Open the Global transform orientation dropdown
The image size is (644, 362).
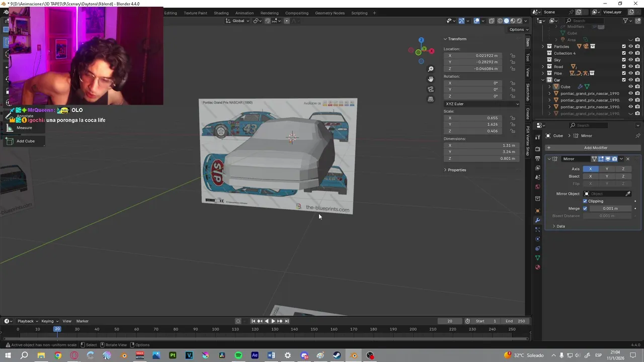[238, 21]
